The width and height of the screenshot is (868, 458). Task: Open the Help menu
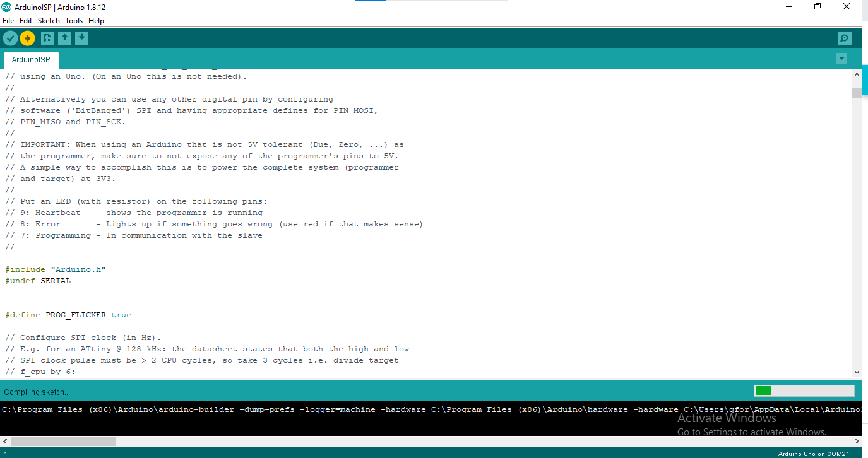pos(96,21)
